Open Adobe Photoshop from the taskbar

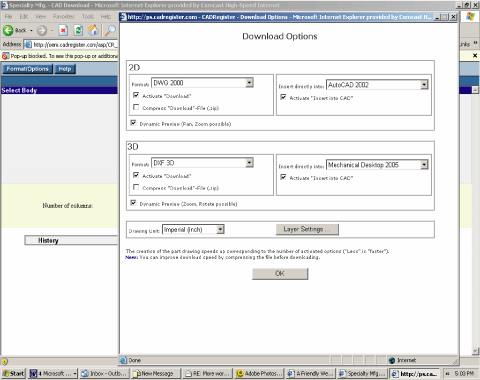coord(259,373)
